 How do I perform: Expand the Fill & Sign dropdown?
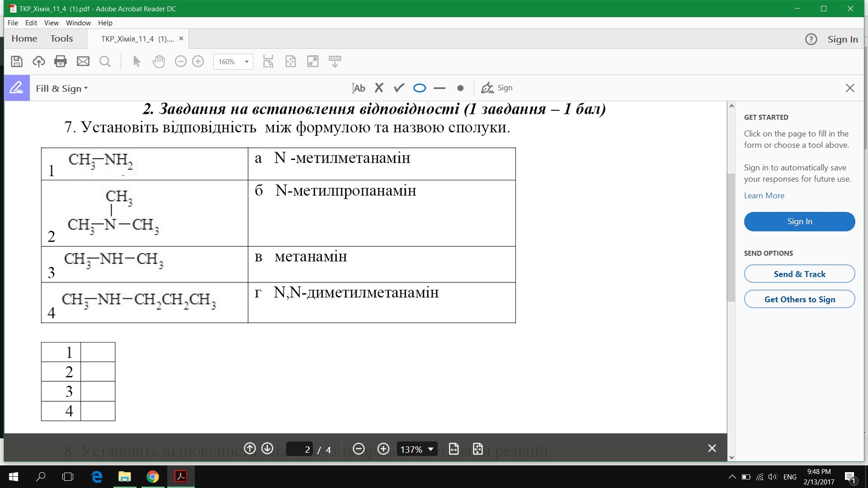coord(62,89)
